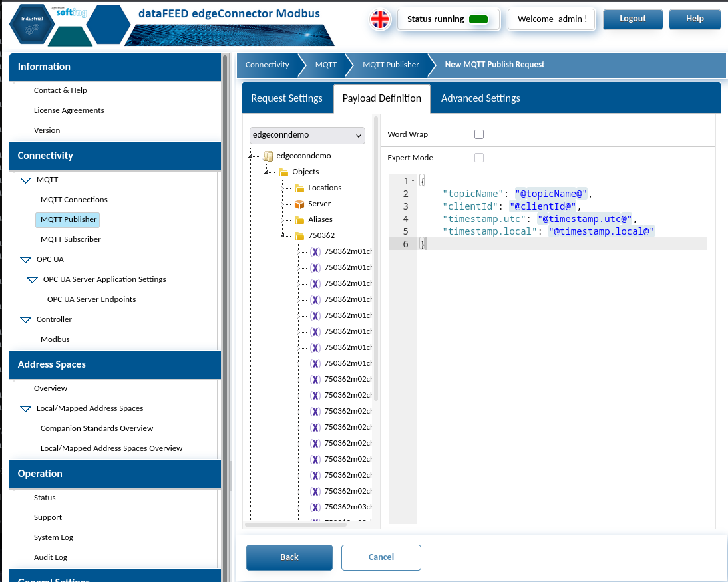This screenshot has height=582, width=728.
Task: Click the Back button
Action: tap(289, 557)
